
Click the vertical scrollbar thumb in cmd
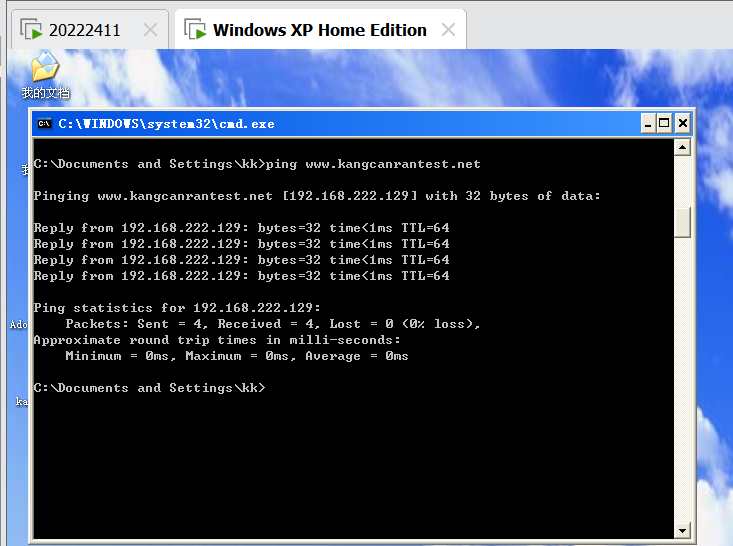point(683,223)
